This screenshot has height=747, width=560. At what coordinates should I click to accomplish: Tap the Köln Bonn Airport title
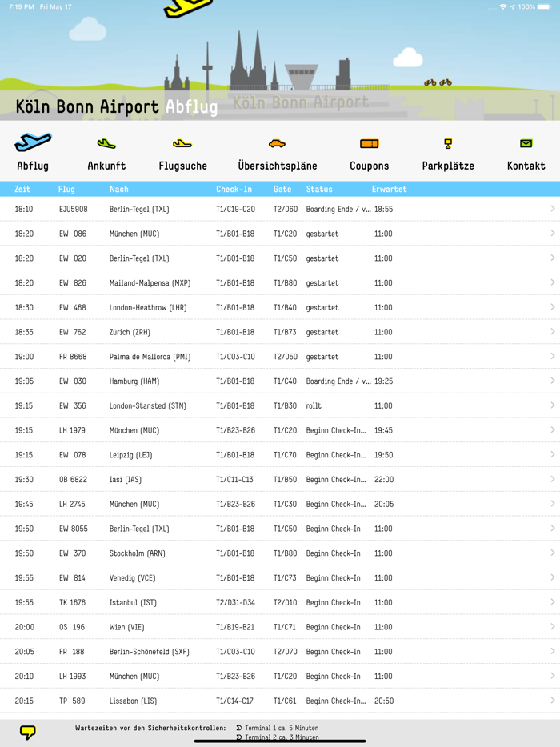(x=87, y=106)
